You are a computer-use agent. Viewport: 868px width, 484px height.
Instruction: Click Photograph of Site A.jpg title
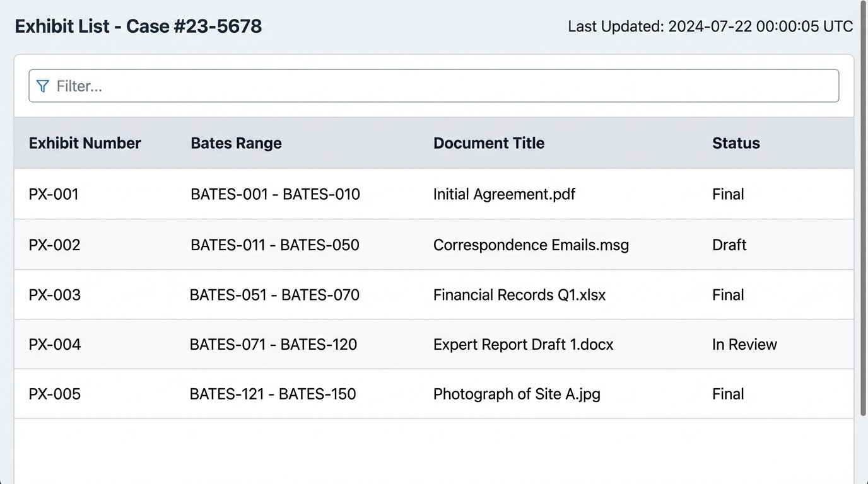coord(517,395)
